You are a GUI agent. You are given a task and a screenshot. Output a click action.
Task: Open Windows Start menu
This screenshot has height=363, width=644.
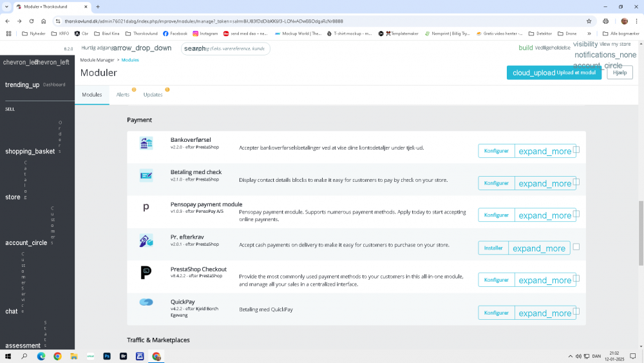coord(8,356)
